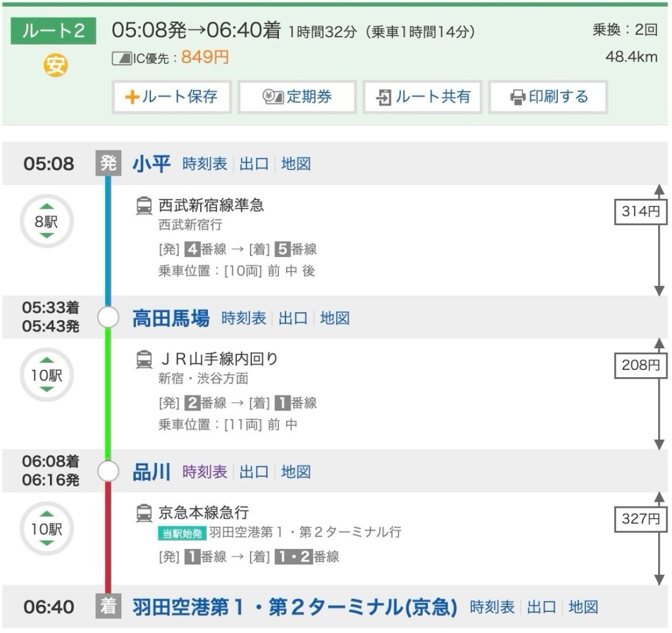The height and width of the screenshot is (633, 672).
Task: Click the 高田馬場 transfer circle on route line
Action: point(108,318)
